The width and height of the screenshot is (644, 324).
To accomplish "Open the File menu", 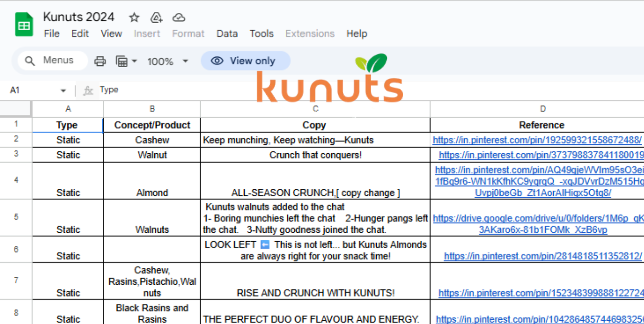I will point(51,34).
